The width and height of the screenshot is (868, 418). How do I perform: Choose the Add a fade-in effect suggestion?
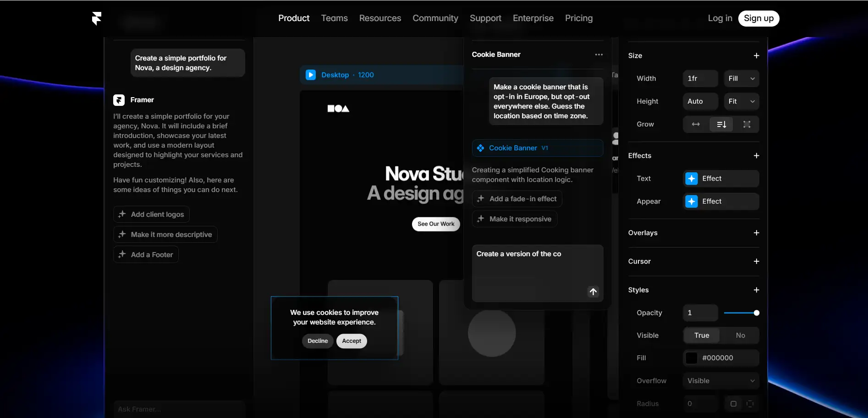coord(517,199)
